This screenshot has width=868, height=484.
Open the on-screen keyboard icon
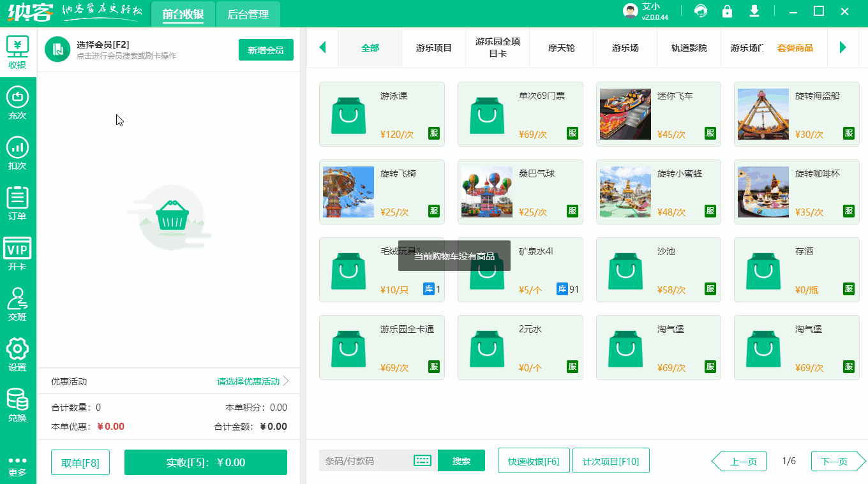tap(422, 460)
